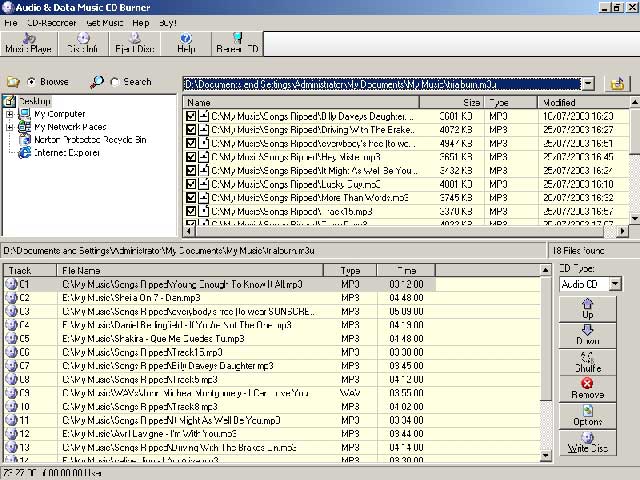The image size is (640, 480).
Task: Click disc icon of track 02
Action: click(12, 298)
